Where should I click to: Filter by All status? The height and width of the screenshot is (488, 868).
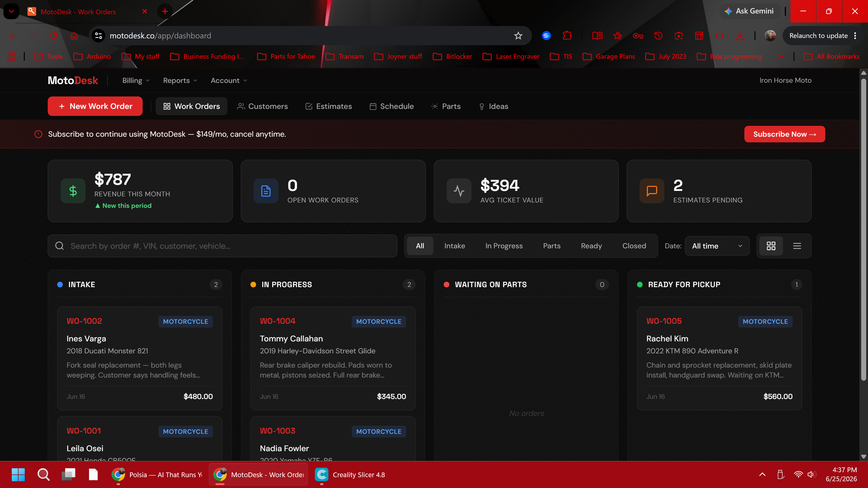(x=420, y=246)
